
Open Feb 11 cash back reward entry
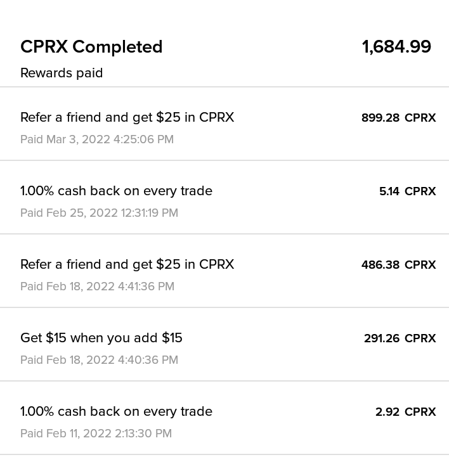coord(224,418)
